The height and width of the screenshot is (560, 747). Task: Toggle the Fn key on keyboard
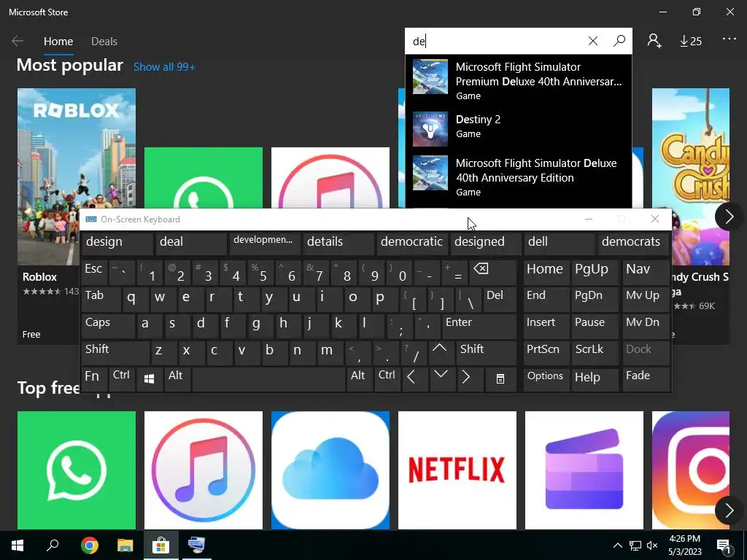coord(94,379)
